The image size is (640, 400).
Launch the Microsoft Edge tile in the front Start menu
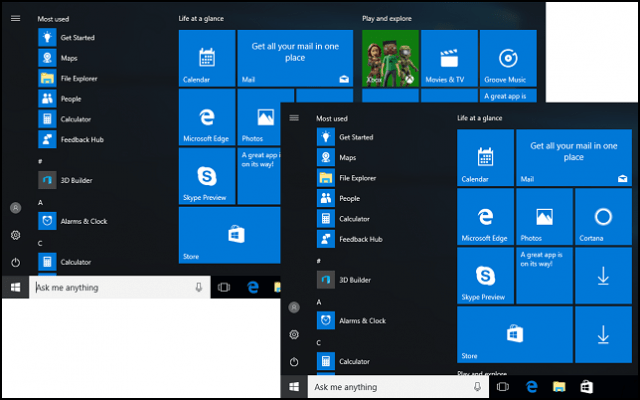coord(485,217)
